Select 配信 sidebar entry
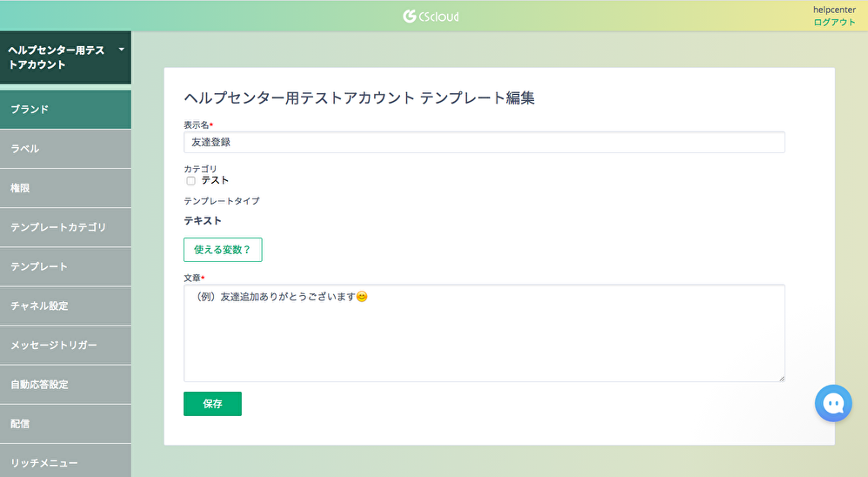Viewport: 868px width, 477px height. click(65, 425)
